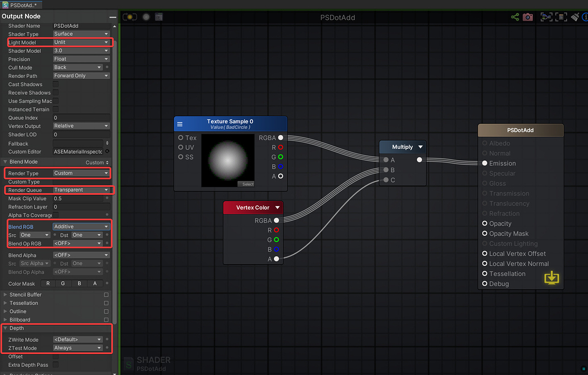Edit the Mask Clip Value field
This screenshot has height=375, width=588.
[x=80, y=198]
